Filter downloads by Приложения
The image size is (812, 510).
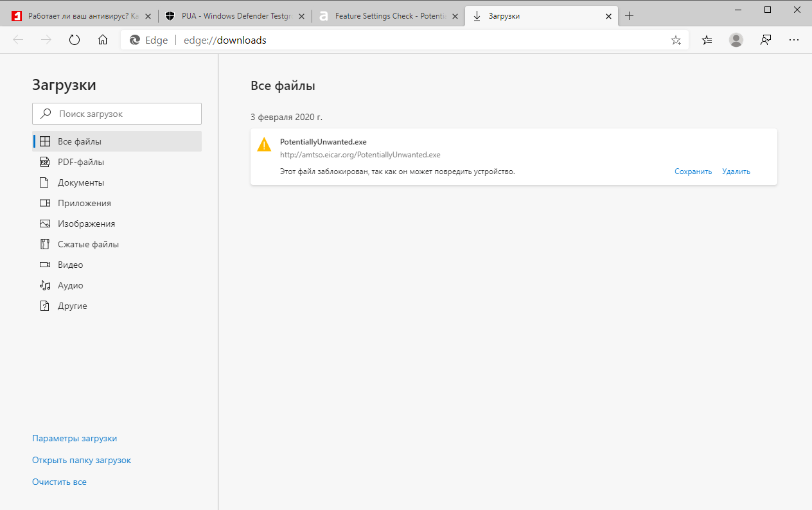click(84, 203)
